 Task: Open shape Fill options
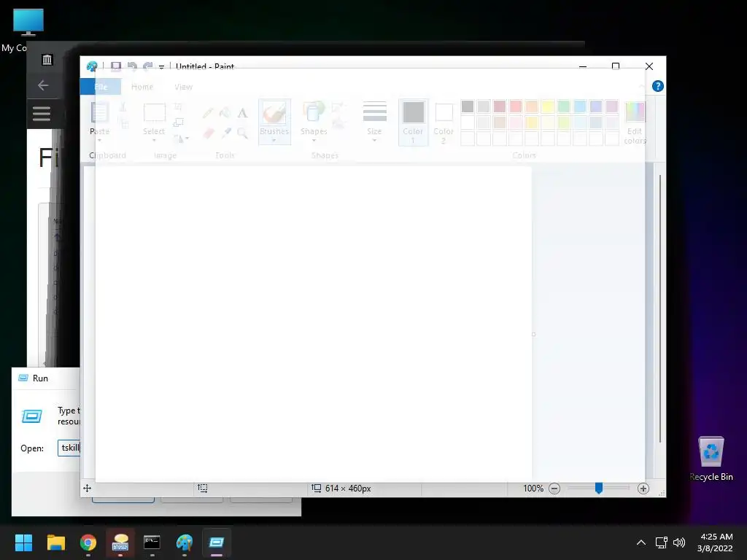(x=338, y=125)
